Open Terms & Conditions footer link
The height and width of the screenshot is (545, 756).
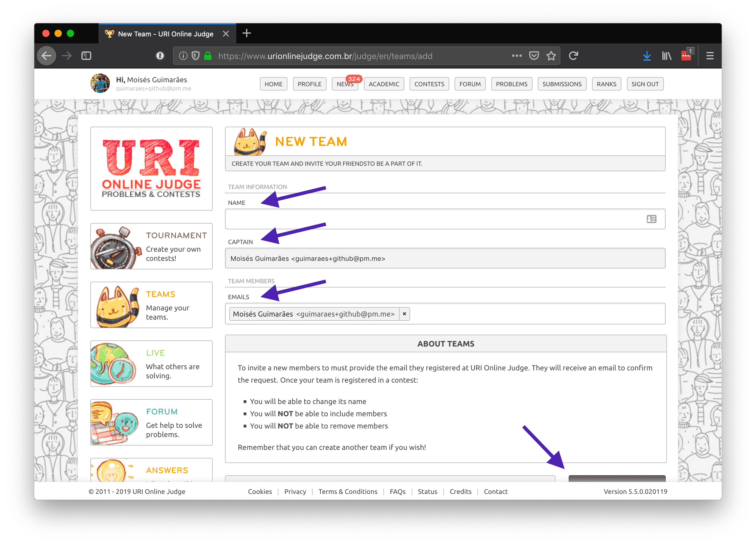(x=348, y=491)
